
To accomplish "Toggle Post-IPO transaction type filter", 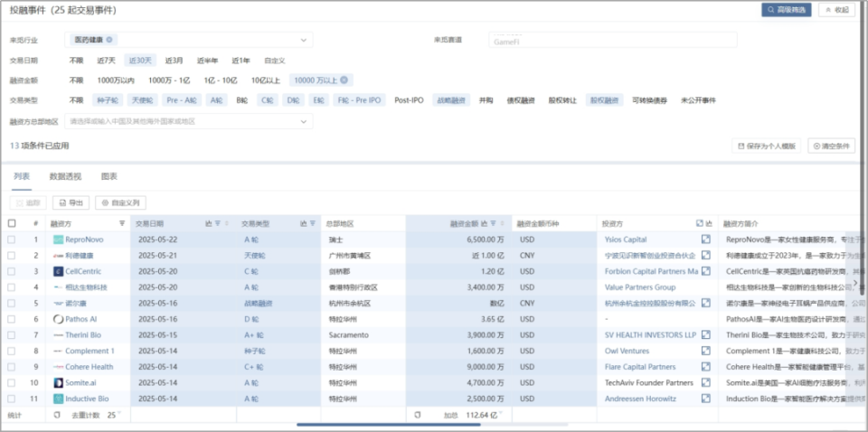I will [409, 100].
